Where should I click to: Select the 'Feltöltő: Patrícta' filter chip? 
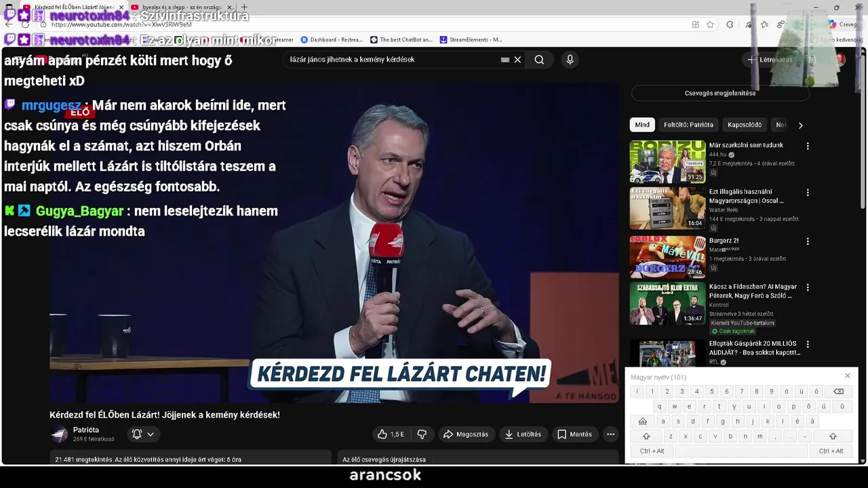(688, 125)
